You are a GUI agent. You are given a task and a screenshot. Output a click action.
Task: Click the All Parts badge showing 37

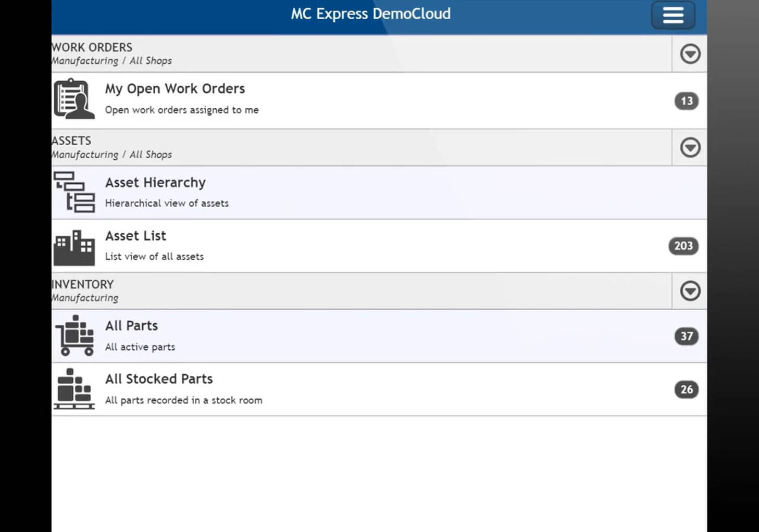686,336
